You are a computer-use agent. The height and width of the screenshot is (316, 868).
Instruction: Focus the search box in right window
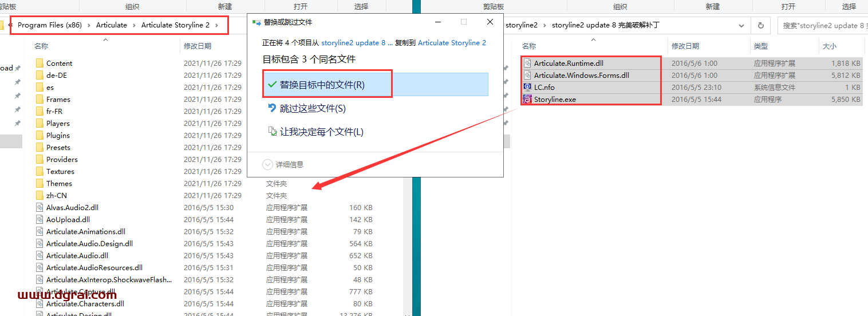pyautogui.click(x=822, y=25)
